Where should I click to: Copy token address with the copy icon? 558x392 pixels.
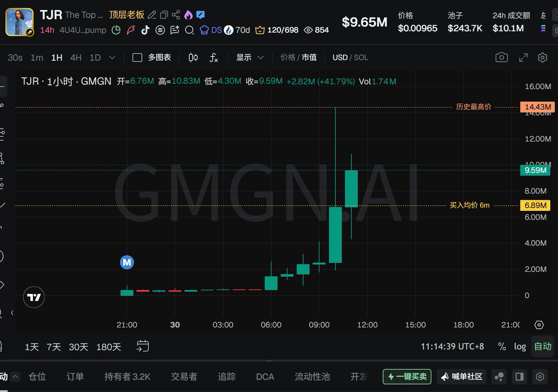click(164, 15)
